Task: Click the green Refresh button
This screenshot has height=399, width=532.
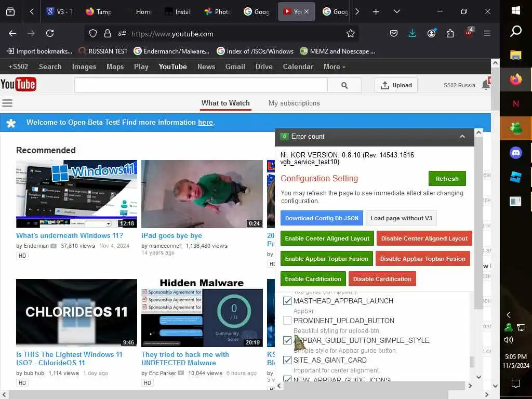Action: (447, 179)
